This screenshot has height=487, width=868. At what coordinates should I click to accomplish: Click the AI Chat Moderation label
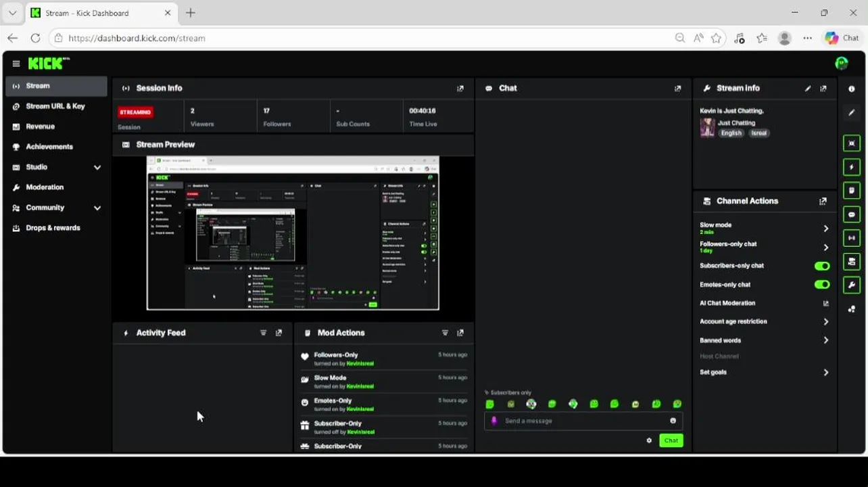coord(727,303)
